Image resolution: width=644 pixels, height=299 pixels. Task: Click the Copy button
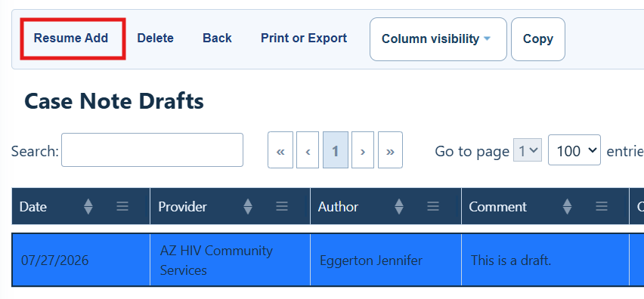(x=538, y=39)
